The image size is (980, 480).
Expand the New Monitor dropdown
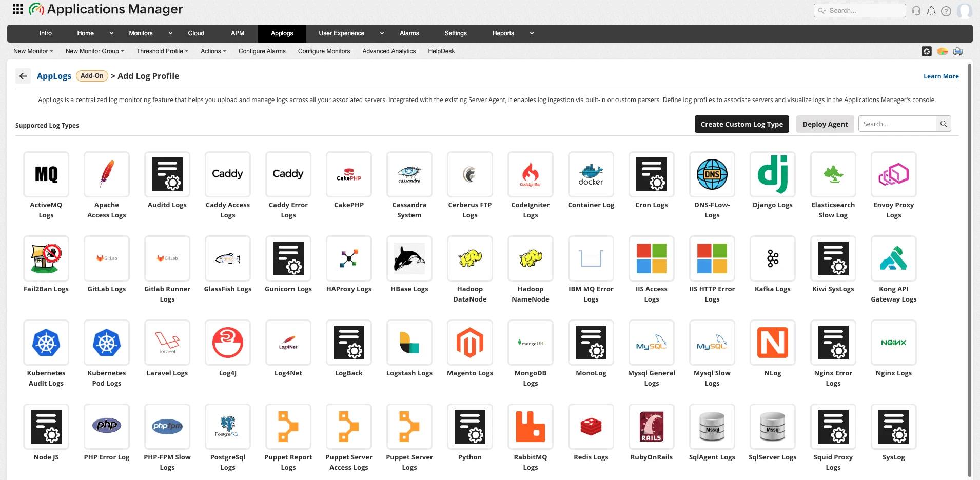(x=32, y=51)
